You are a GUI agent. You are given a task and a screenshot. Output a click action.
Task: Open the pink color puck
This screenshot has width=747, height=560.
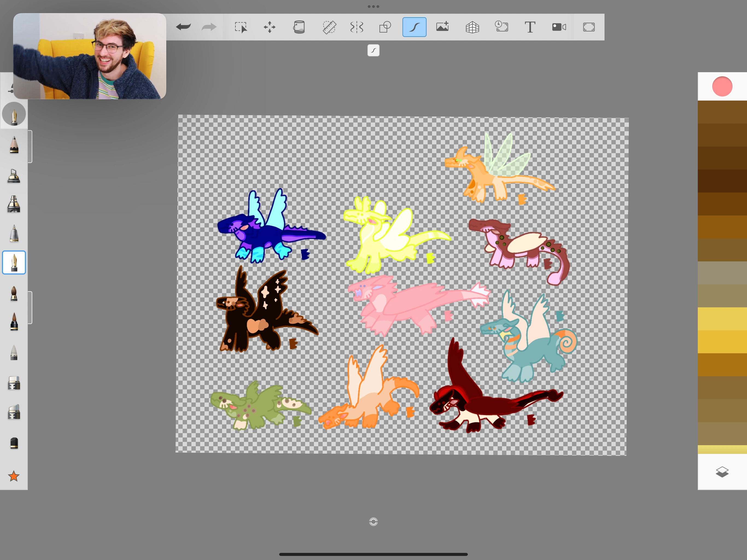(x=722, y=86)
